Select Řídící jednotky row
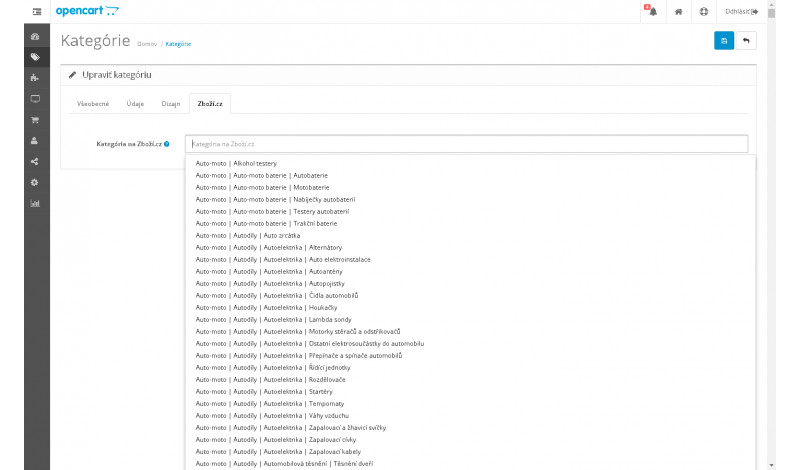Viewport: 800px width, 470px height. tap(470, 368)
